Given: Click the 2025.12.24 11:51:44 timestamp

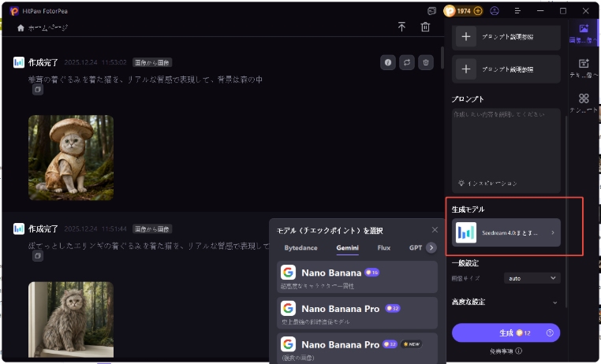Looking at the screenshot, I should (95, 229).
